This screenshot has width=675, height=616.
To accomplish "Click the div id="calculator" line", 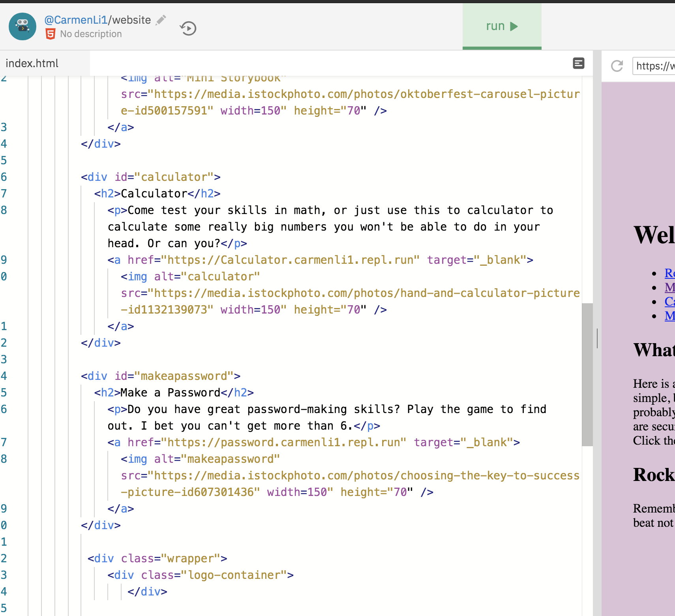I will click(x=151, y=177).
